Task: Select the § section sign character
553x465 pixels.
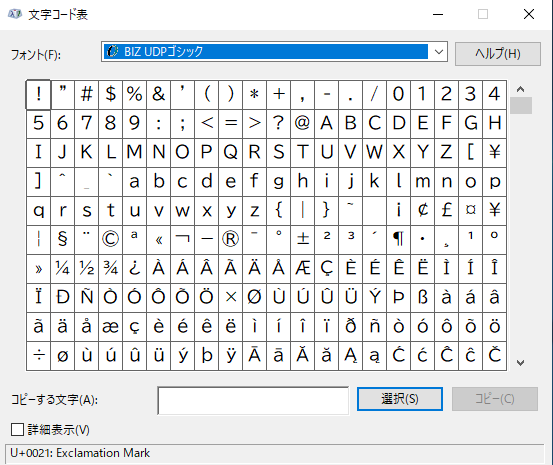Action: 63,240
